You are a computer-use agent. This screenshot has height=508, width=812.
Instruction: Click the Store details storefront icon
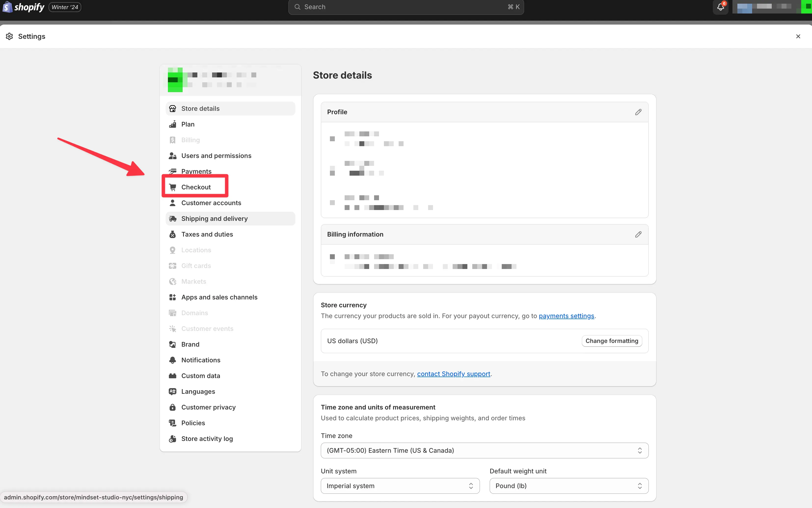pyautogui.click(x=173, y=109)
